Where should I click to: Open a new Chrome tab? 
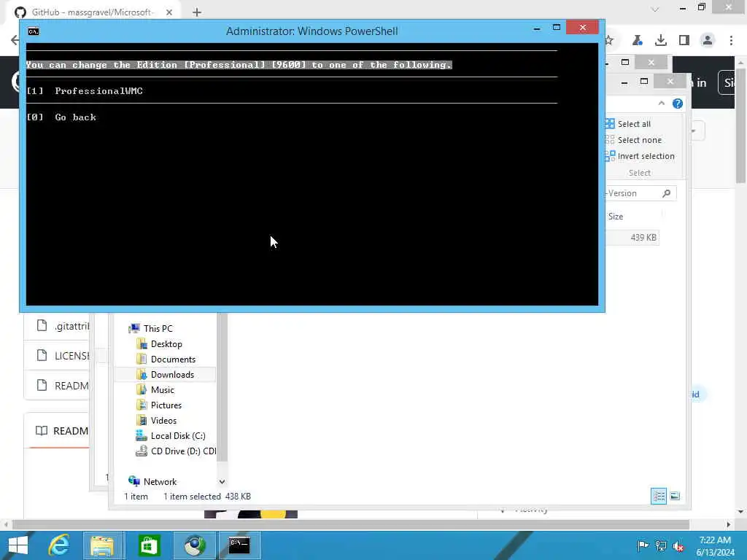pyautogui.click(x=197, y=12)
